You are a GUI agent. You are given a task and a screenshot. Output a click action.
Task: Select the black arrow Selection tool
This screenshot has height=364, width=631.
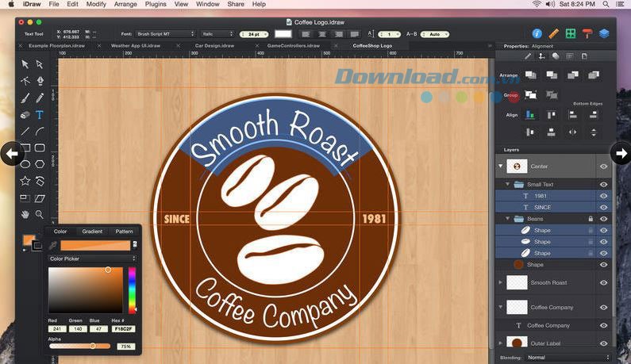coord(25,64)
